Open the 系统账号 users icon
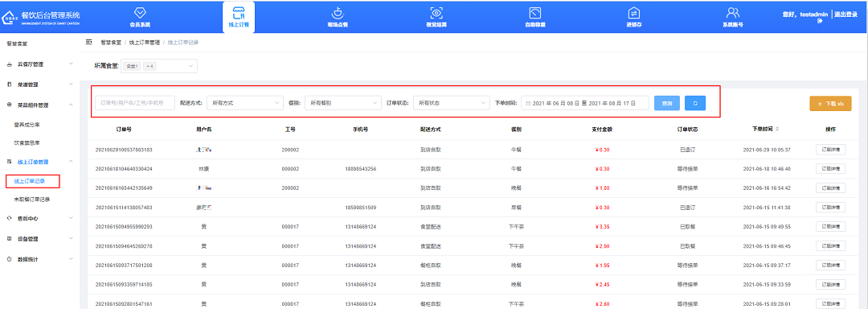 (x=733, y=12)
